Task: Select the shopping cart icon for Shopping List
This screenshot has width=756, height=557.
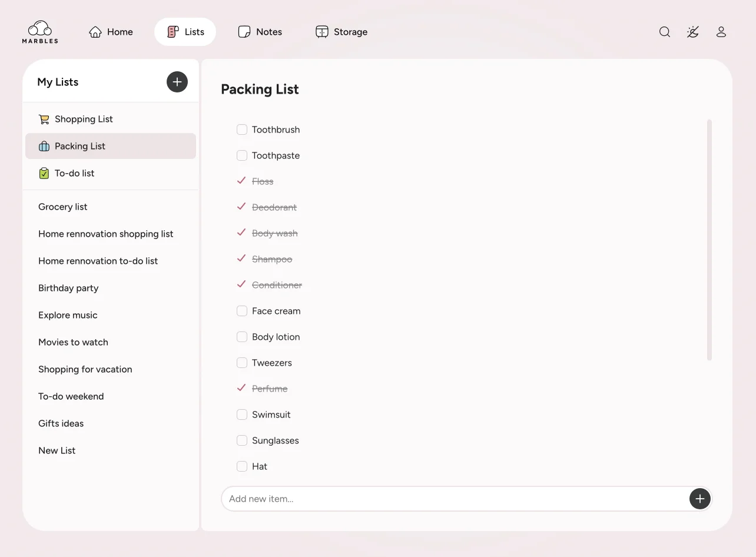Action: [44, 119]
